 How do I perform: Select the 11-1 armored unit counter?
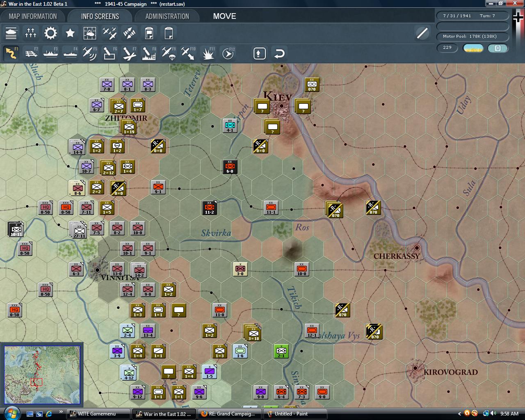point(271,208)
